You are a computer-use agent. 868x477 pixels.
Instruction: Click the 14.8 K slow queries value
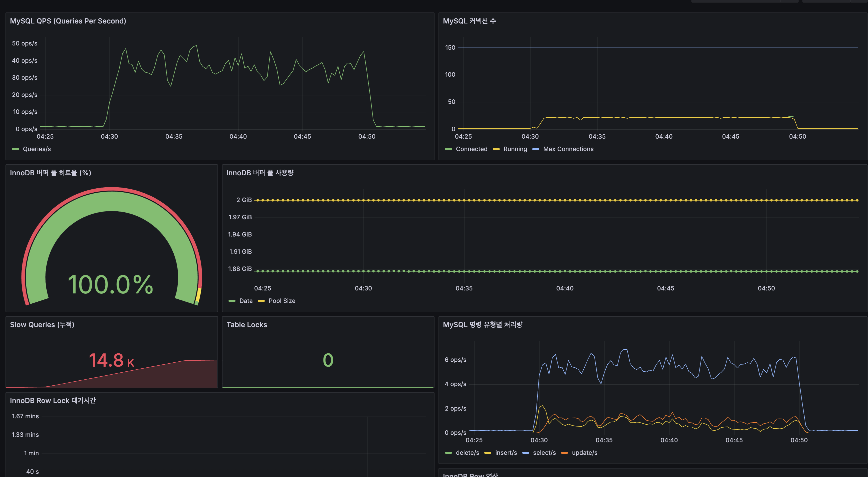click(111, 360)
